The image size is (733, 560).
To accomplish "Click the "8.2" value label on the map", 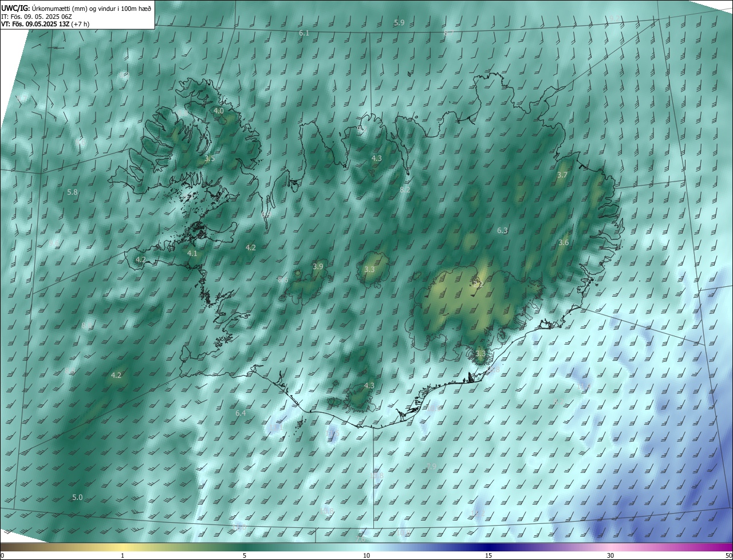I will click(405, 190).
